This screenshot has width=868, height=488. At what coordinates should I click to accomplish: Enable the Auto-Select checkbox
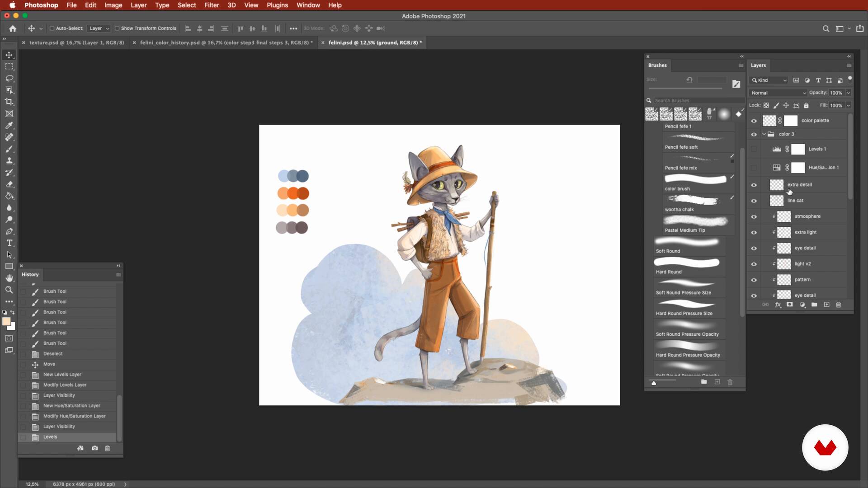pos(52,28)
